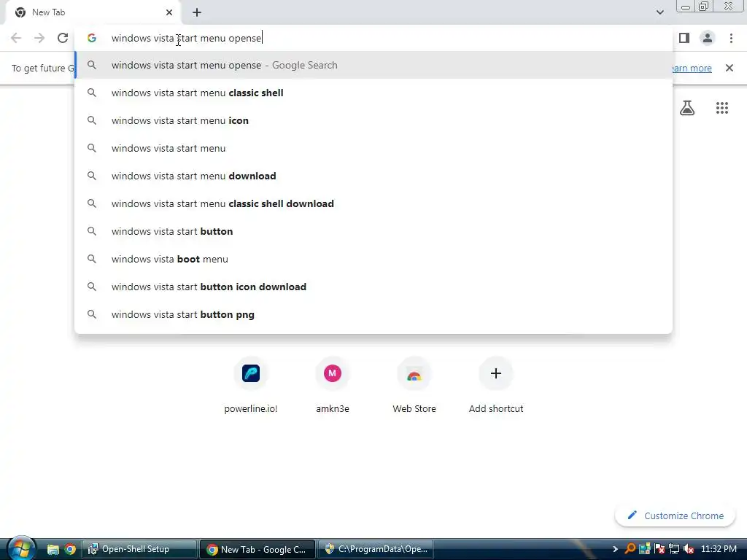This screenshot has width=747, height=560.
Task: Click Chrome quick launch icon in taskbar
Action: (x=70, y=550)
